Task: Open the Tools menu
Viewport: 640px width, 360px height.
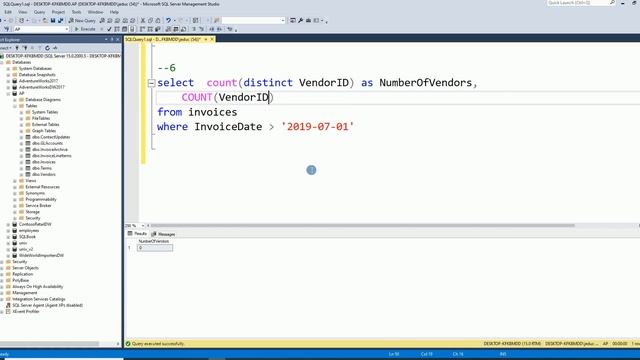Action: tap(76, 12)
